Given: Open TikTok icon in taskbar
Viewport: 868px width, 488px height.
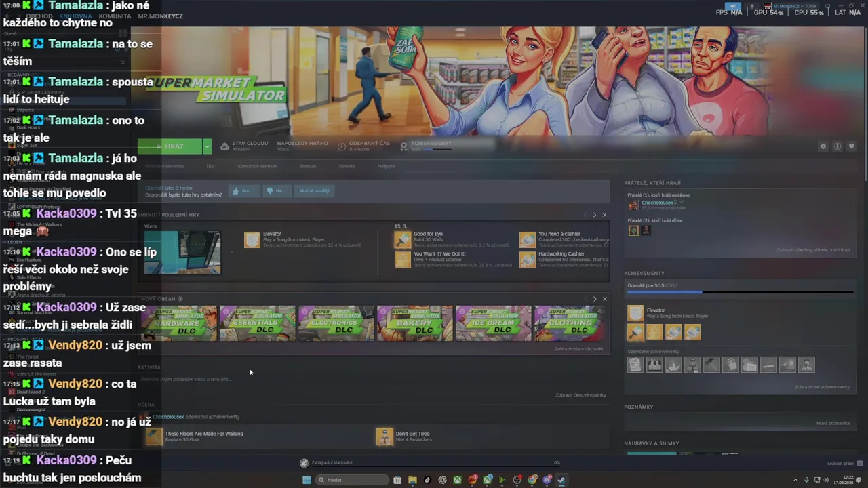Looking at the screenshot, I should click(427, 480).
